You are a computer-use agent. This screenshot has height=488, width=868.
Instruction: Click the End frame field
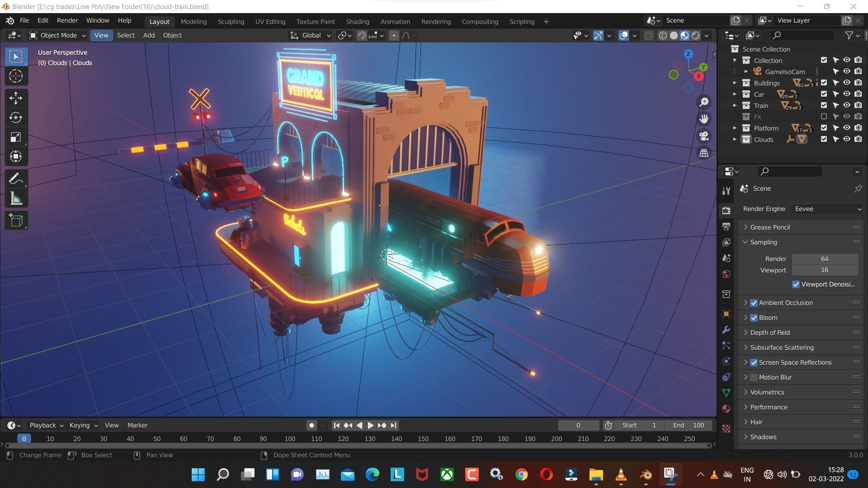(688, 425)
